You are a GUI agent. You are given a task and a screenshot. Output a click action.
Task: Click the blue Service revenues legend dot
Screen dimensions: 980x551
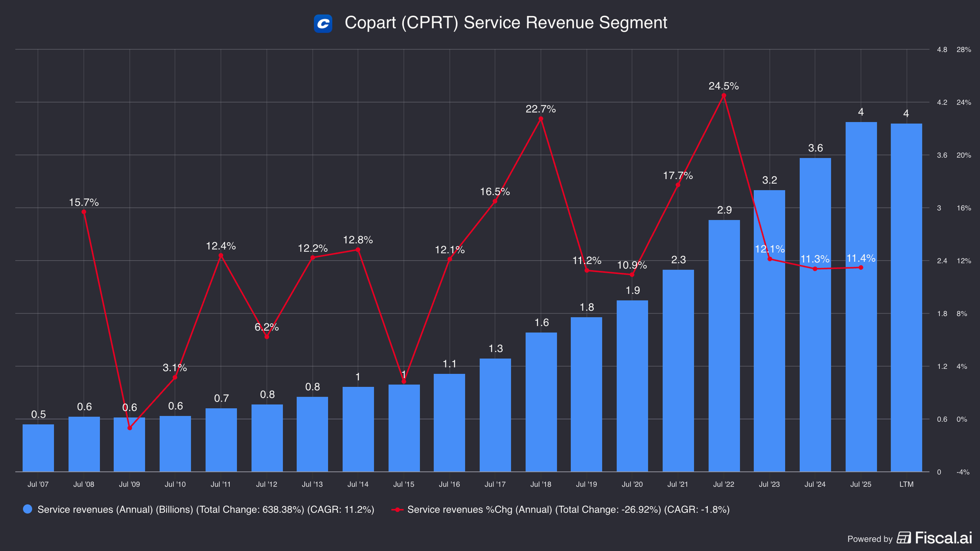pyautogui.click(x=27, y=509)
